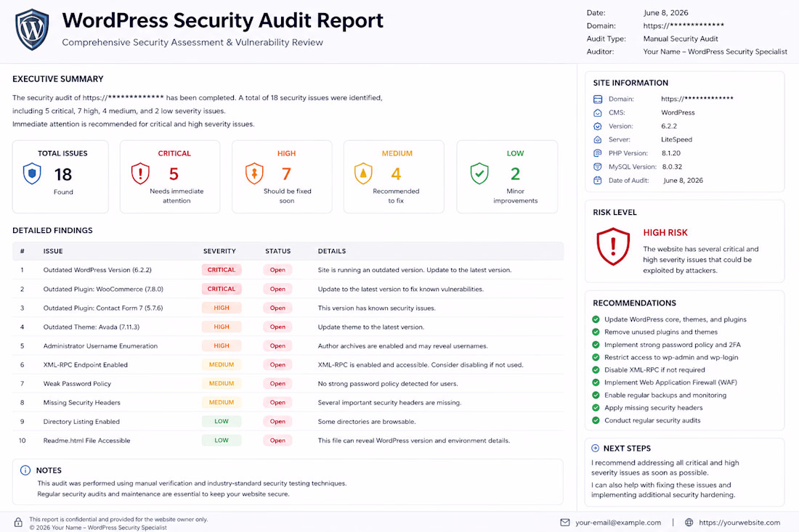Click the calendar icon beside Date of Audit
The image size is (799, 532).
(x=598, y=180)
